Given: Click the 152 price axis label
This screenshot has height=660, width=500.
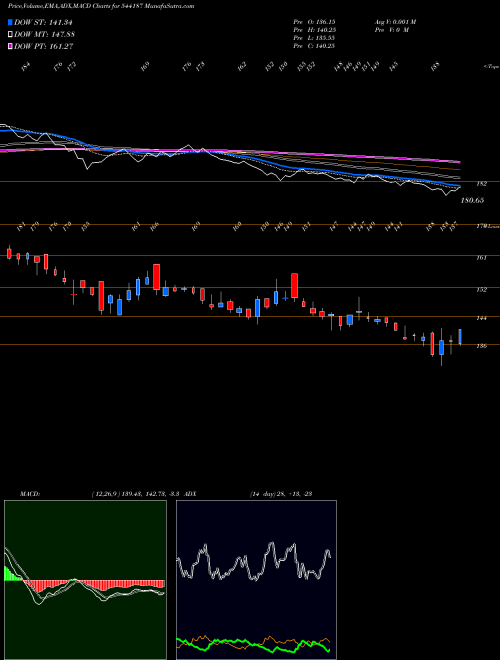Looking at the screenshot, I should [481, 290].
